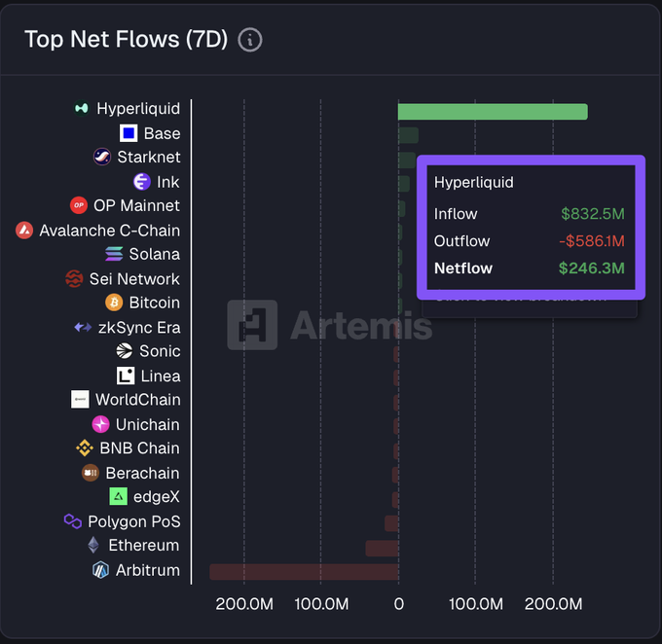Click the Avalanche C-Chain logo icon
This screenshot has height=644, width=662.
24,231
